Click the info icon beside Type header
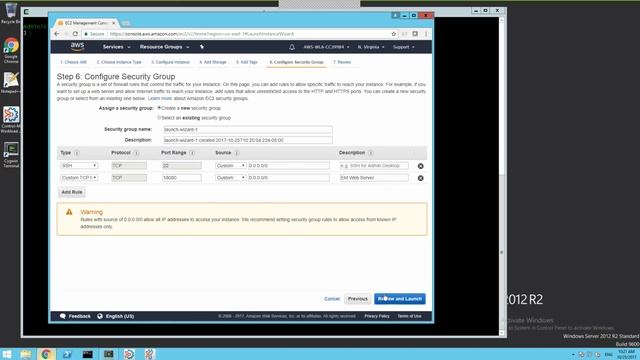 [77, 153]
